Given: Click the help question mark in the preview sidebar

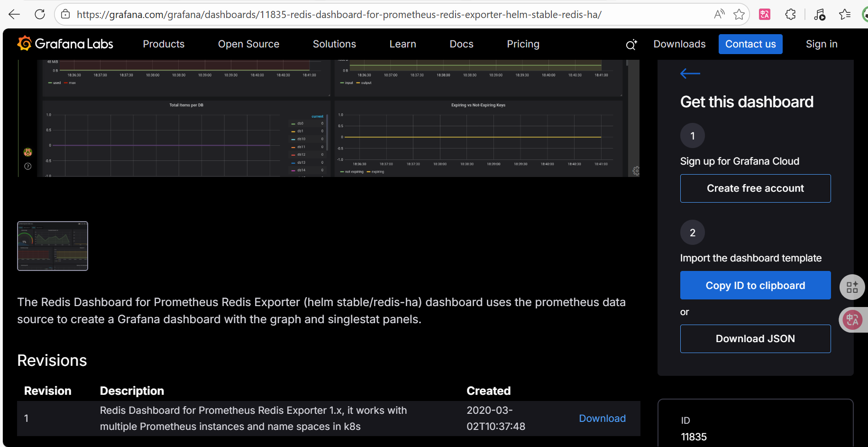Looking at the screenshot, I should [x=28, y=166].
